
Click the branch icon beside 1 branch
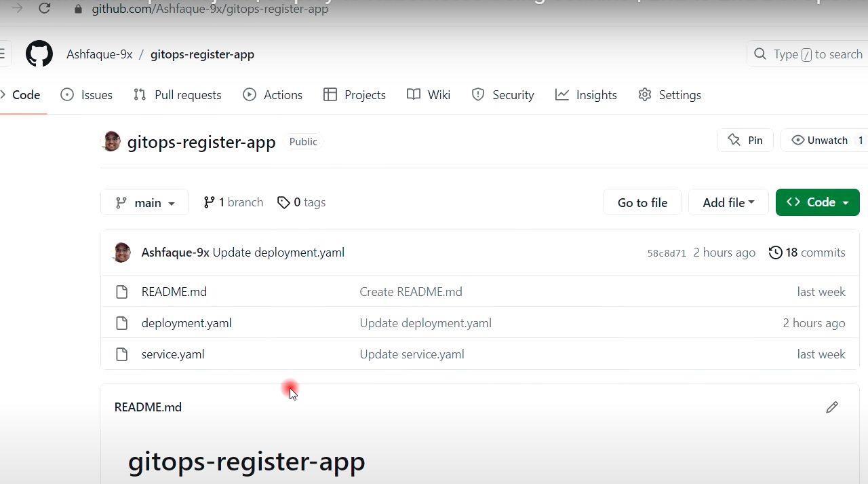(x=209, y=202)
